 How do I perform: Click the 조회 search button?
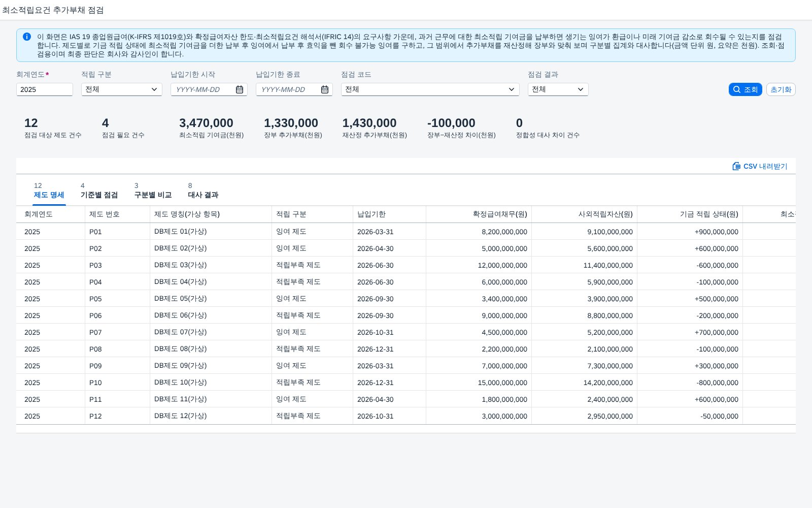[746, 89]
